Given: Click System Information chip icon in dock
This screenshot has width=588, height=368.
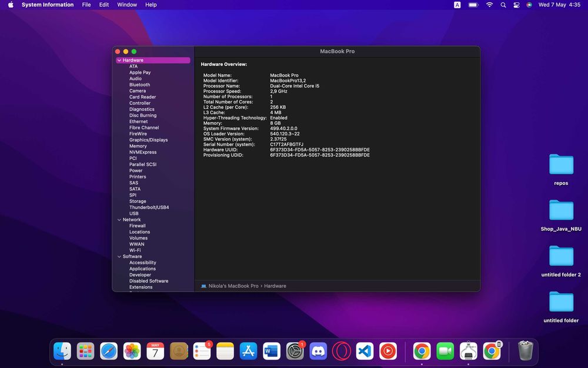Looking at the screenshot, I should pyautogui.click(x=469, y=352).
